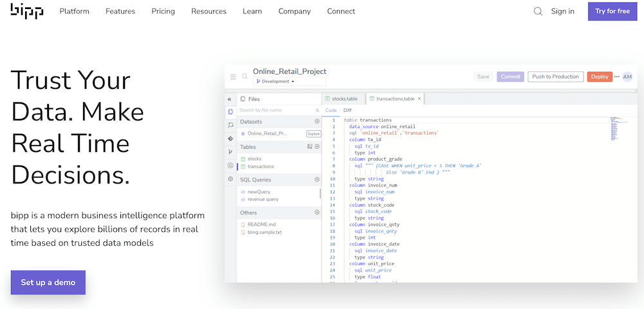This screenshot has width=644, height=309.
Task: Switch to the Diff view tab
Action: [348, 110]
